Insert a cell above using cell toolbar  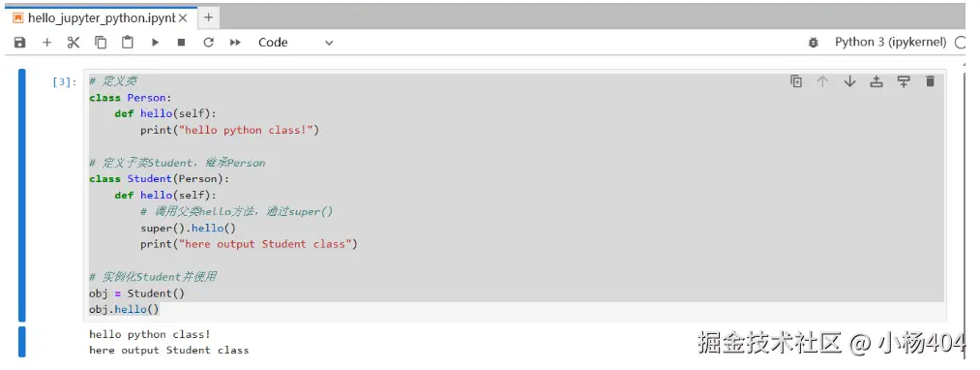[x=876, y=81]
